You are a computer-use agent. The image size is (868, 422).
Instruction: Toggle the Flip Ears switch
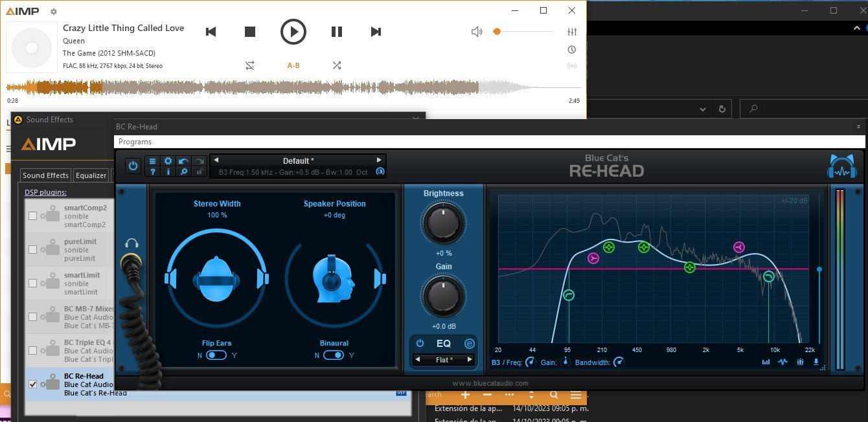pos(216,355)
